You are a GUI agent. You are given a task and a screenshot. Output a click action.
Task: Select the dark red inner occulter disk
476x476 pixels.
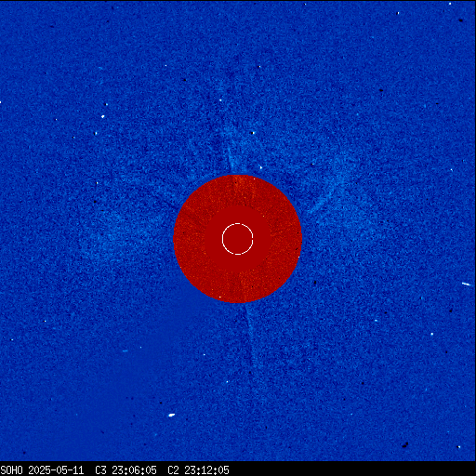tap(238, 239)
